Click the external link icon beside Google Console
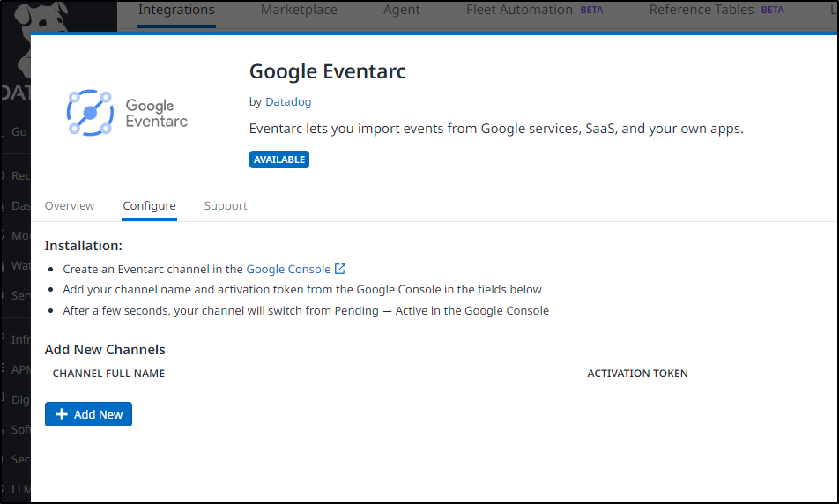 click(x=340, y=269)
